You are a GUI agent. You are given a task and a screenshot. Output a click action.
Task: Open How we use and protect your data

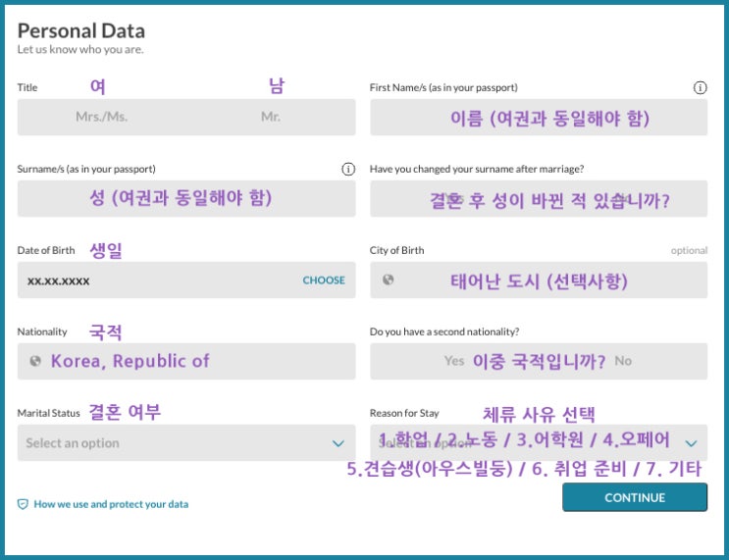coord(111,504)
